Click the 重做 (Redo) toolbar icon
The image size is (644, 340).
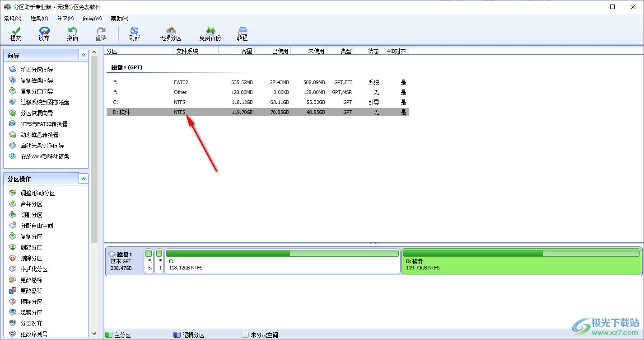coord(101,34)
